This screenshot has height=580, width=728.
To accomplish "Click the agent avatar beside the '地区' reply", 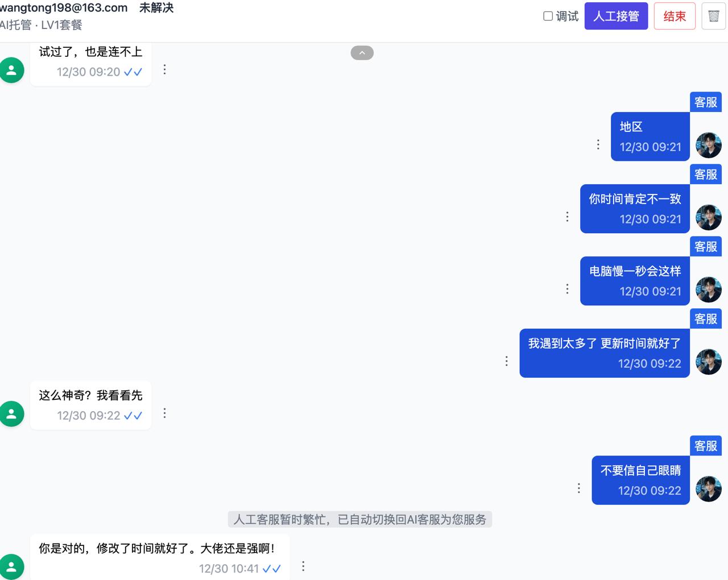I will click(x=708, y=145).
